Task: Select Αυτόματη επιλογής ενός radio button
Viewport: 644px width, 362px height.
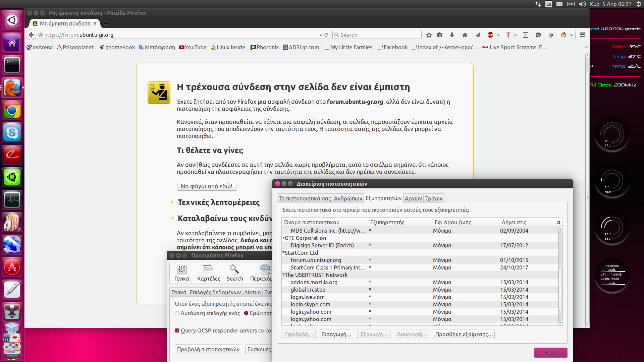Action: point(177,313)
